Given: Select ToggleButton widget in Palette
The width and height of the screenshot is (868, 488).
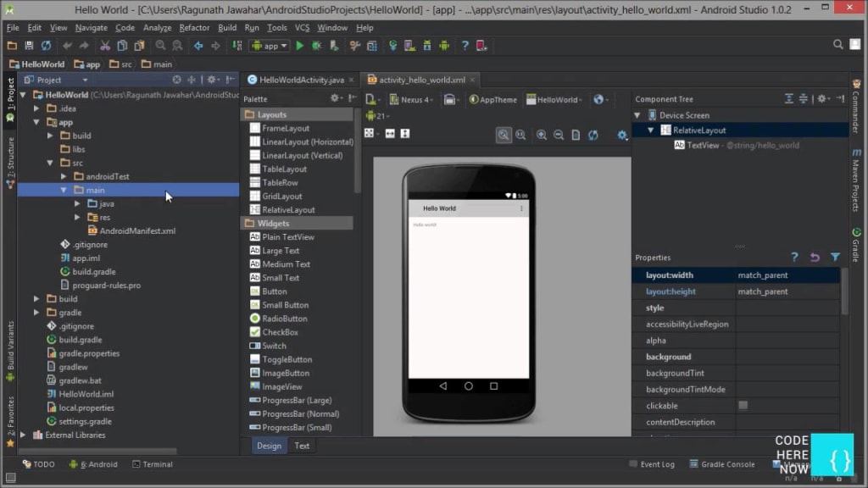Looking at the screenshot, I should (x=287, y=359).
